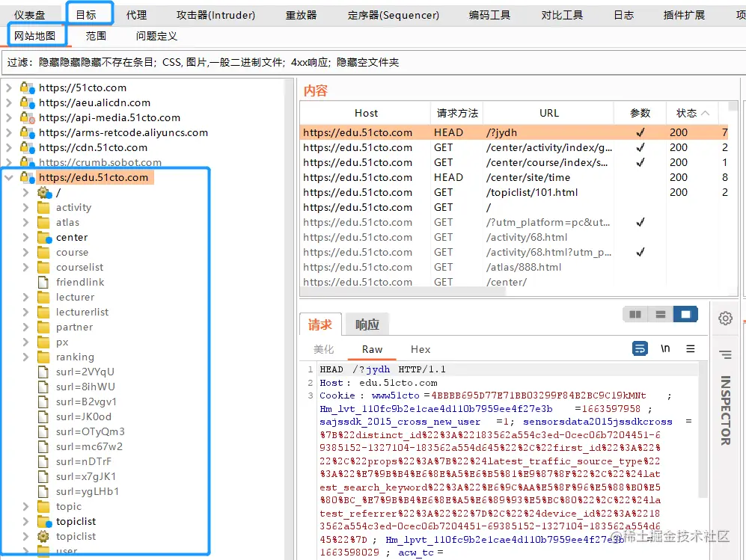Screen dimensions: 746x560
Task: Expand the activity folder
Action: [x=25, y=208]
